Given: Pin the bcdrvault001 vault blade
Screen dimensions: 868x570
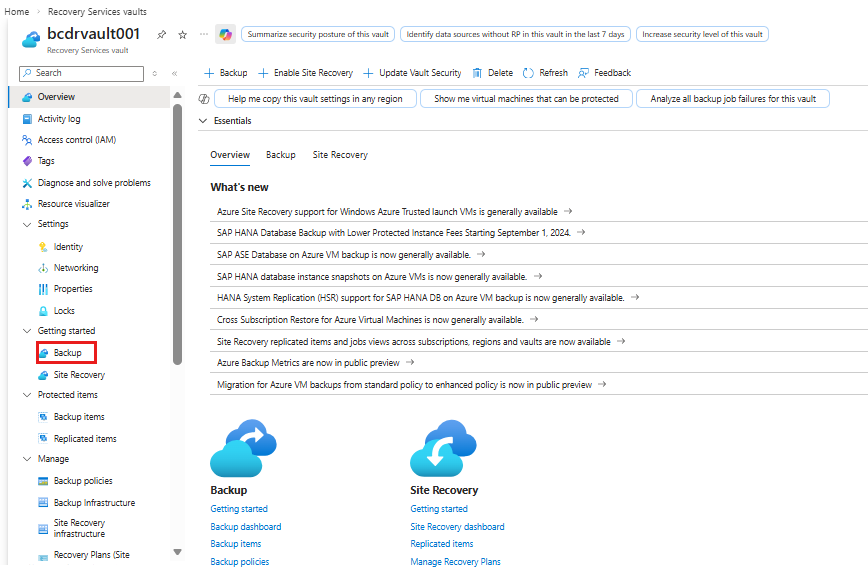Looking at the screenshot, I should [161, 35].
